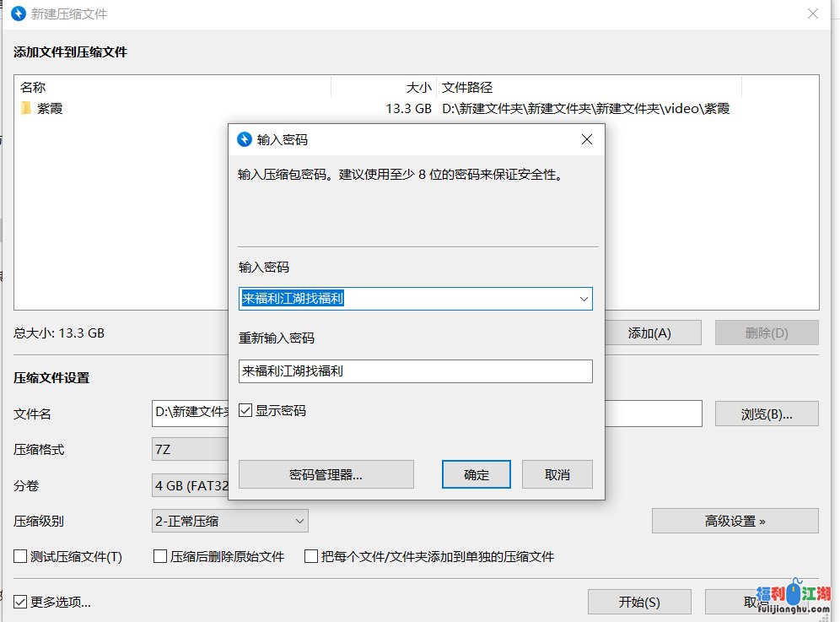Open 密码管理器 button
This screenshot has height=622, width=840.
click(x=326, y=474)
